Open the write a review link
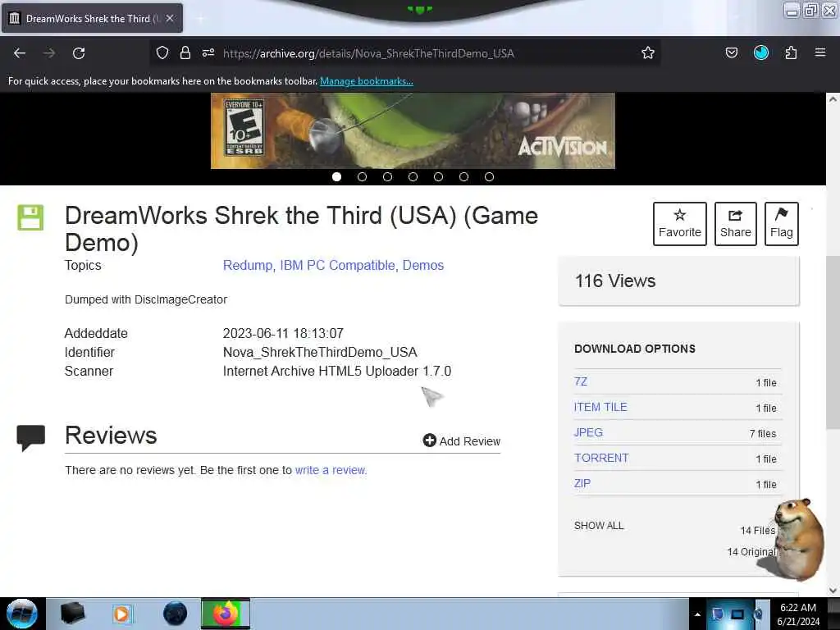This screenshot has height=630, width=840. [x=331, y=470]
